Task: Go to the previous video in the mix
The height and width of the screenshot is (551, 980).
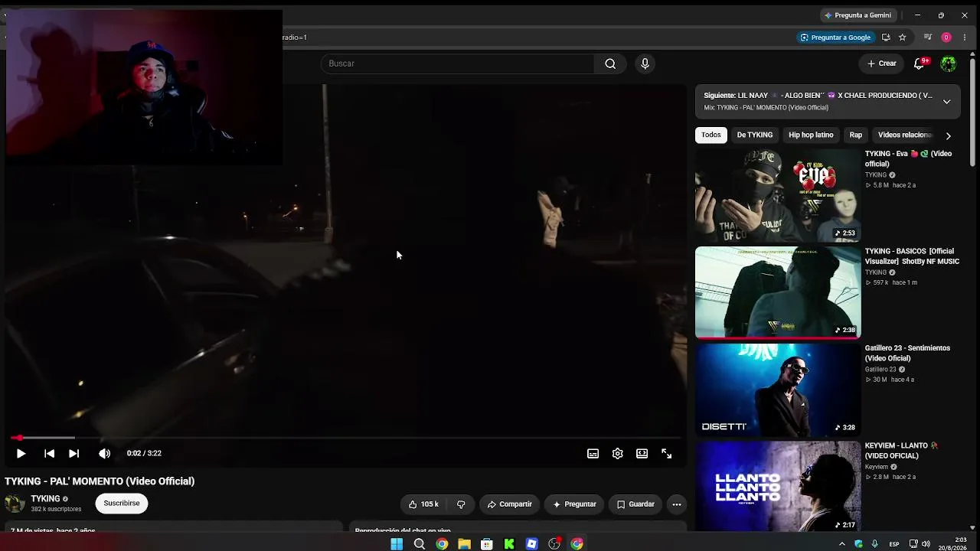Action: point(49,454)
